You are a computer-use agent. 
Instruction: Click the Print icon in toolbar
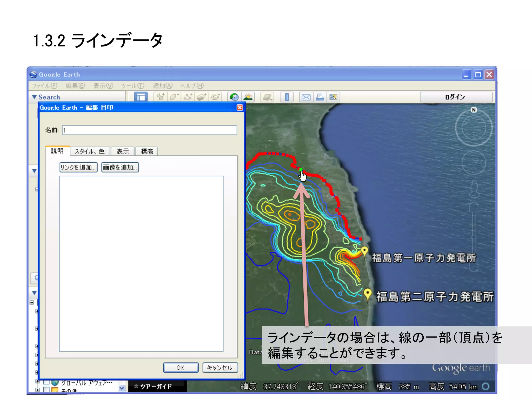click(320, 97)
